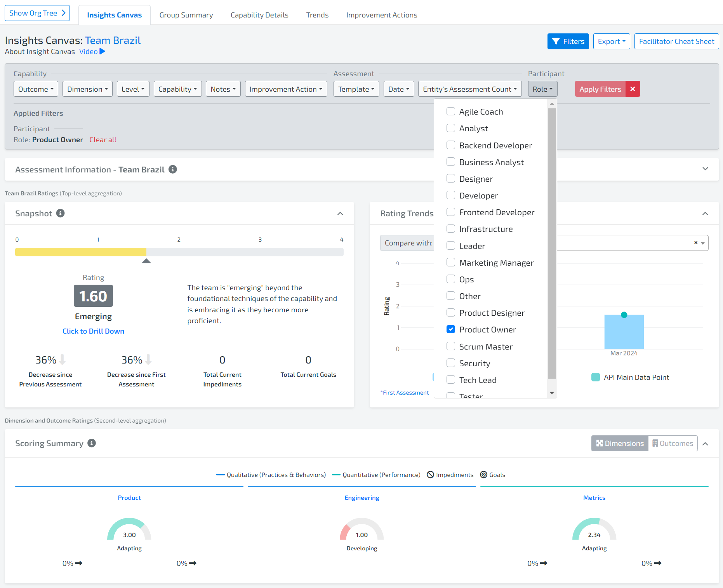Screen dimensions: 723x588
Task: Click the Click to Drill Down link
Action: (x=93, y=331)
